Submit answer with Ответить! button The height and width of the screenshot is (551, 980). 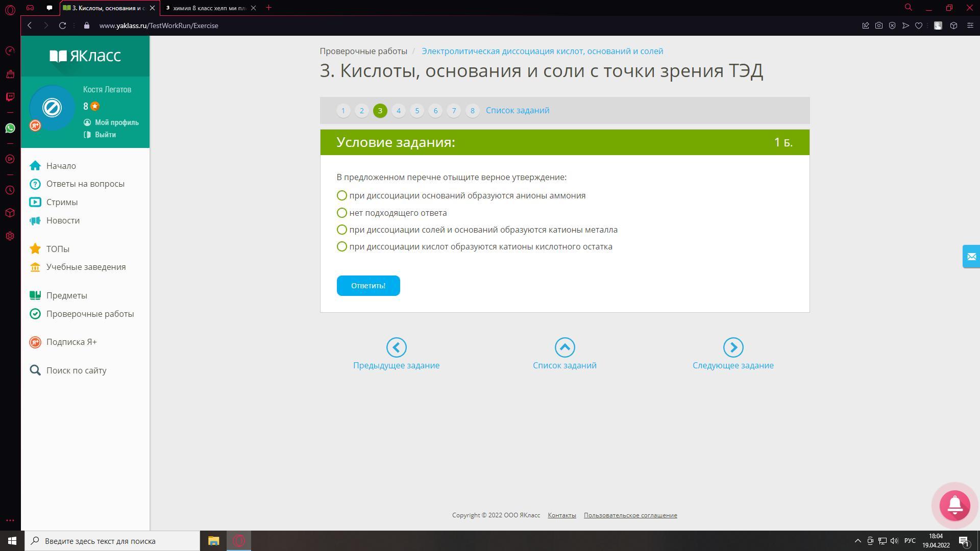[368, 286]
